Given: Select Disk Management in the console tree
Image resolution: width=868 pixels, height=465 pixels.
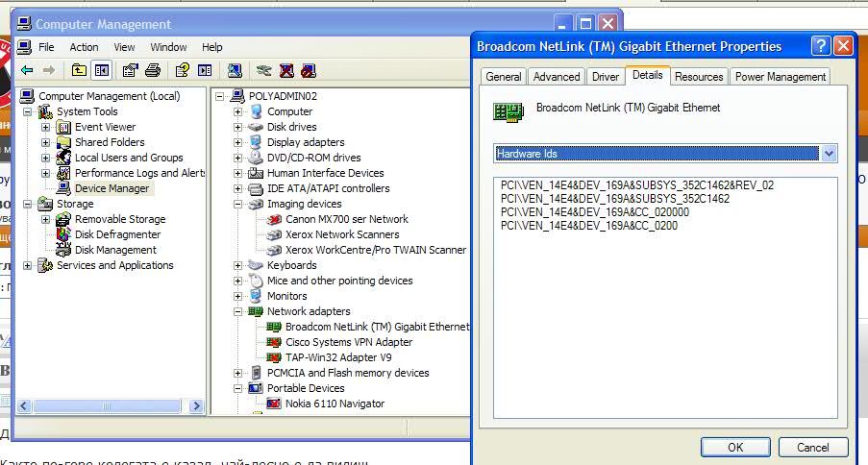Looking at the screenshot, I should [x=115, y=250].
